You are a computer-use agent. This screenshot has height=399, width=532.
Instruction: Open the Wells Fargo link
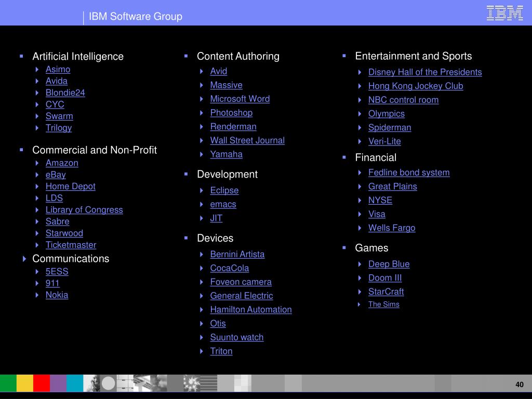(392, 228)
